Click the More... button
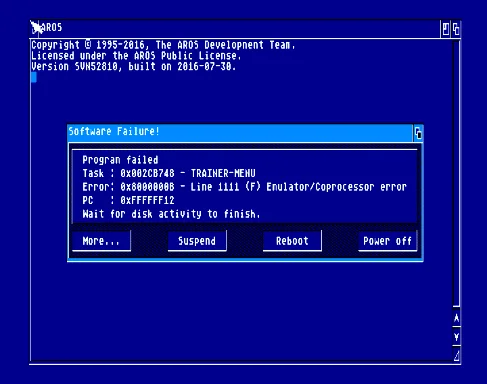 [102, 241]
